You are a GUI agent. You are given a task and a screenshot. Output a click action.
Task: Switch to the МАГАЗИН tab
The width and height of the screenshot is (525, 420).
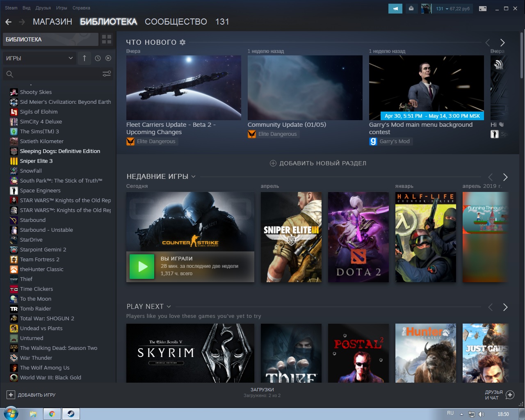[x=52, y=22]
